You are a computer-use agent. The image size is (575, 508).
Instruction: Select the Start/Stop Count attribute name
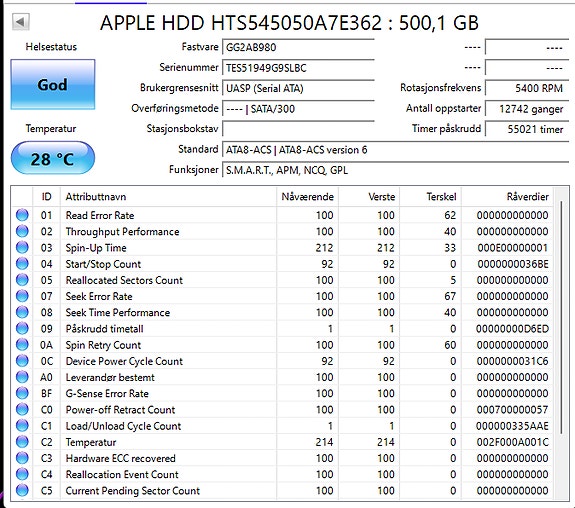point(103,264)
